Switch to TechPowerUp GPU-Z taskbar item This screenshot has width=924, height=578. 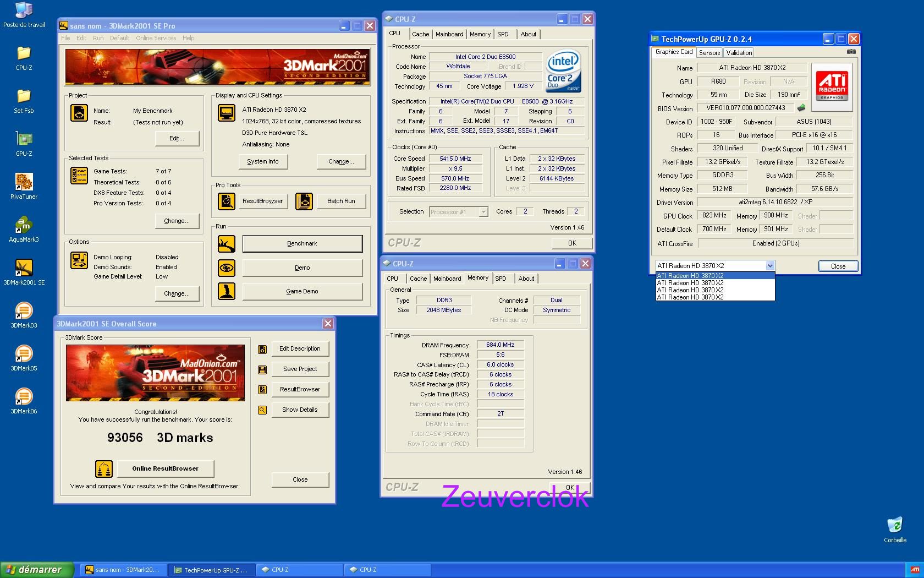(211, 570)
